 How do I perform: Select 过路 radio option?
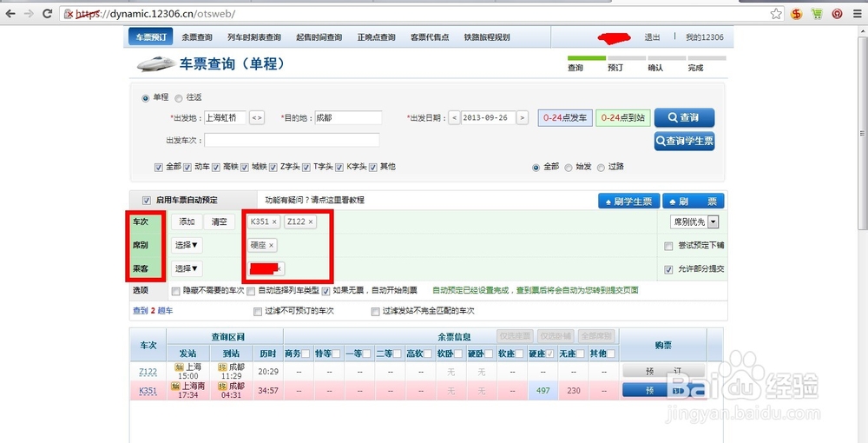[x=602, y=168]
